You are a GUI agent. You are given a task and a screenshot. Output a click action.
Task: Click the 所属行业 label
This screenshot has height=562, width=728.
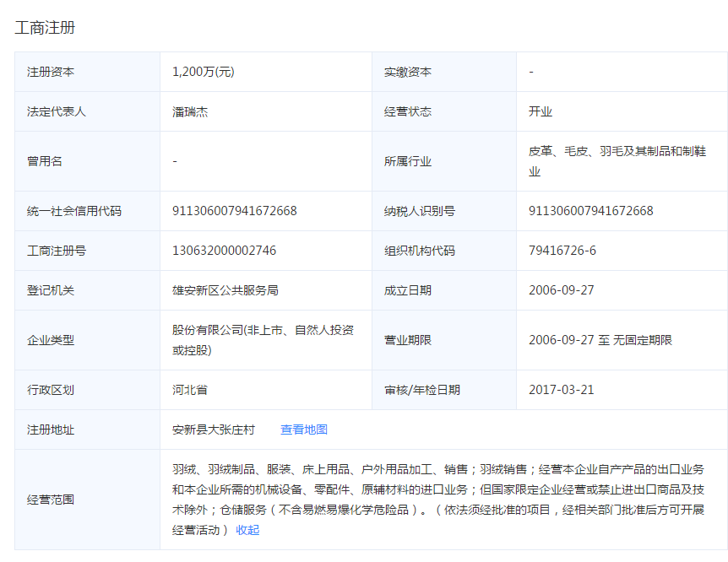tap(408, 161)
